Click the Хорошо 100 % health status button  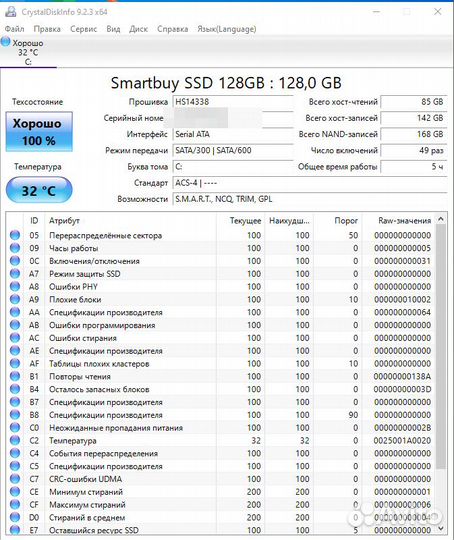click(39, 132)
